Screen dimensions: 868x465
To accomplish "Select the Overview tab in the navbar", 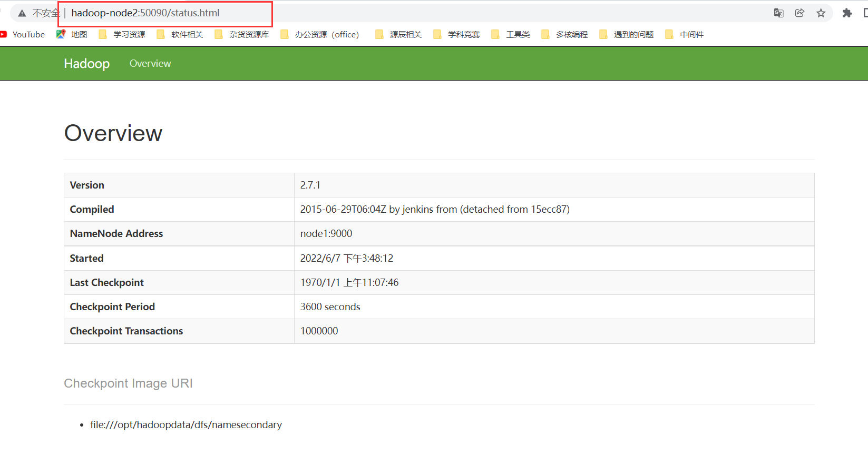I will coord(150,63).
